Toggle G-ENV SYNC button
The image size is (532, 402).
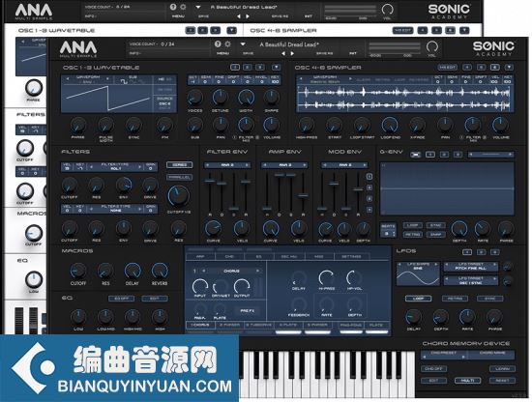[x=435, y=225]
